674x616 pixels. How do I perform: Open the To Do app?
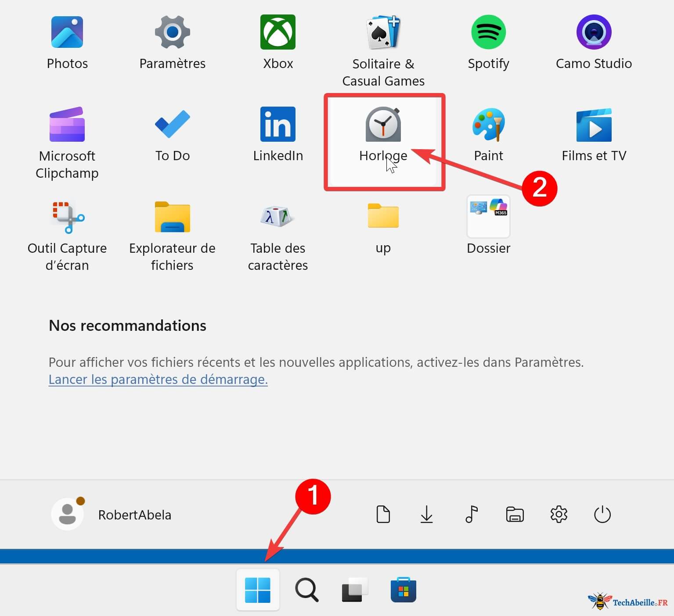173,135
